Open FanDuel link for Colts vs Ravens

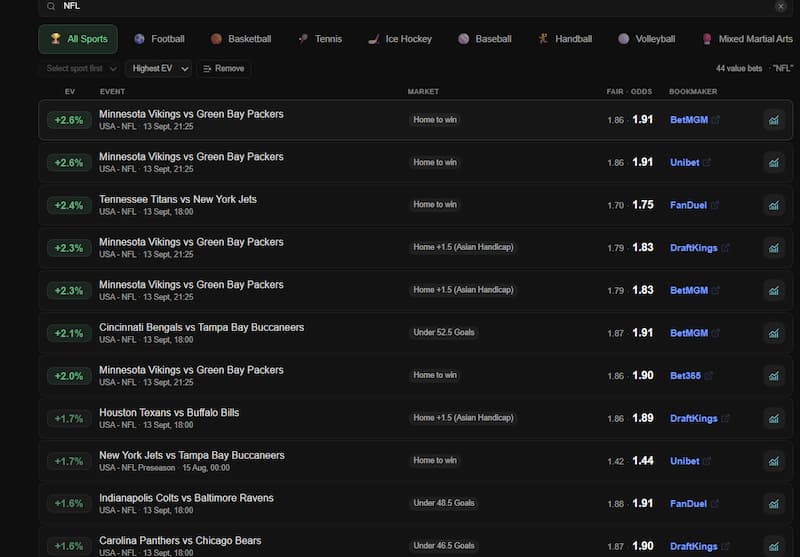688,503
